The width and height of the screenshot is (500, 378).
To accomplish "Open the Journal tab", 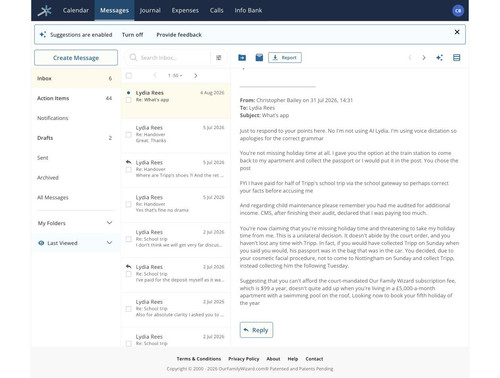I will [150, 10].
